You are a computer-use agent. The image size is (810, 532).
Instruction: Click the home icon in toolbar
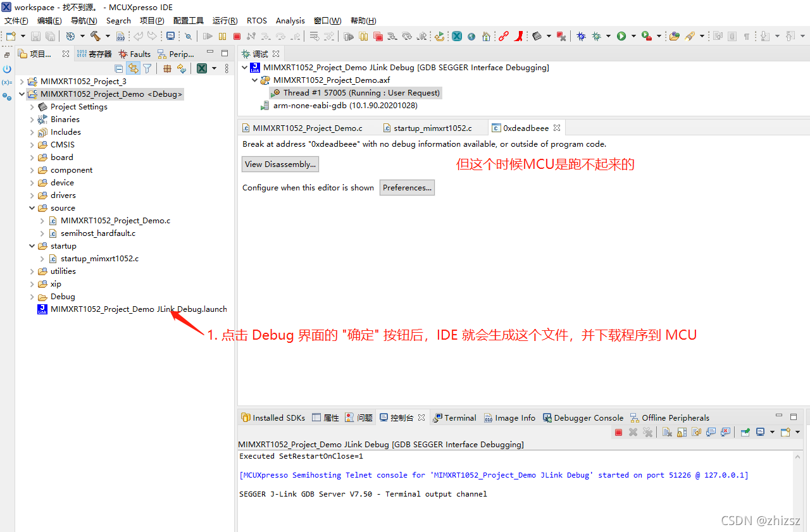[486, 37]
